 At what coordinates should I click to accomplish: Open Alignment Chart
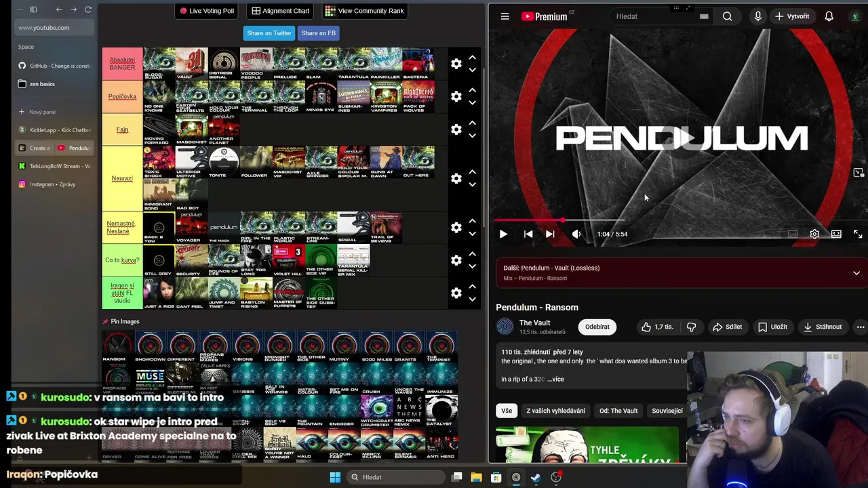coord(281,11)
